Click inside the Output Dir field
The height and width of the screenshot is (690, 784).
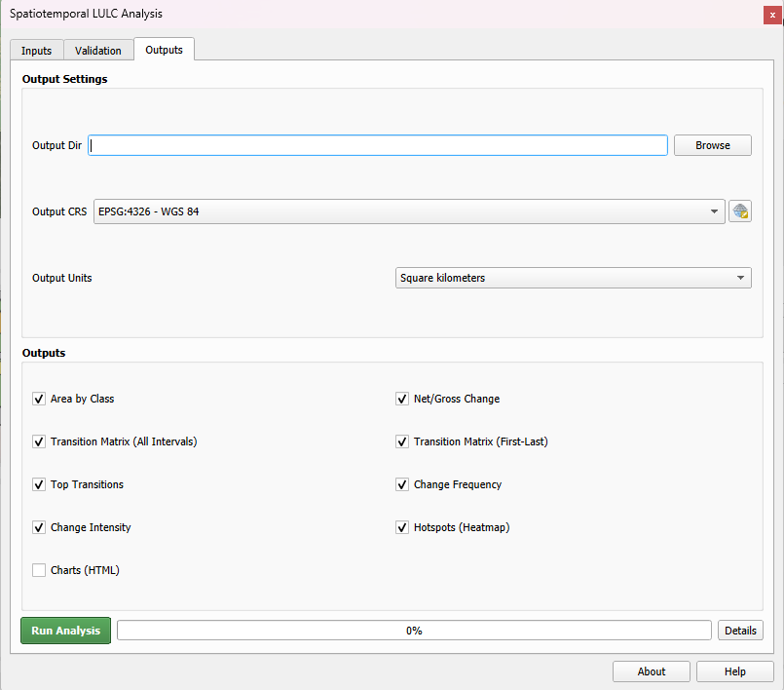(378, 144)
